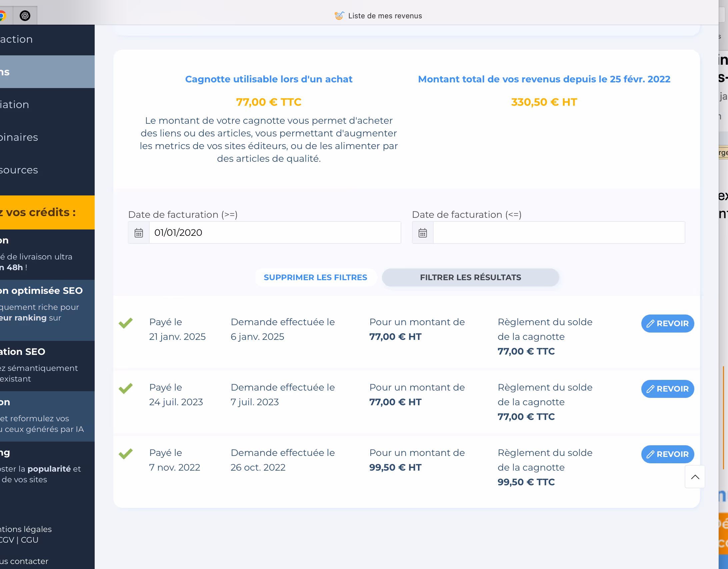Click Supprimer les filtres
This screenshot has height=569, width=728.
pos(315,277)
